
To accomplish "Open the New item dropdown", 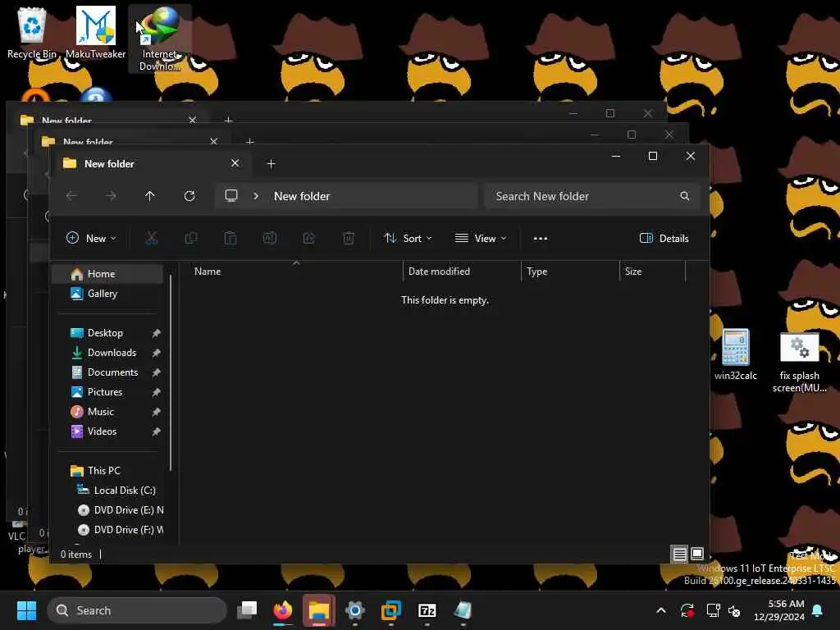I will pos(91,239).
